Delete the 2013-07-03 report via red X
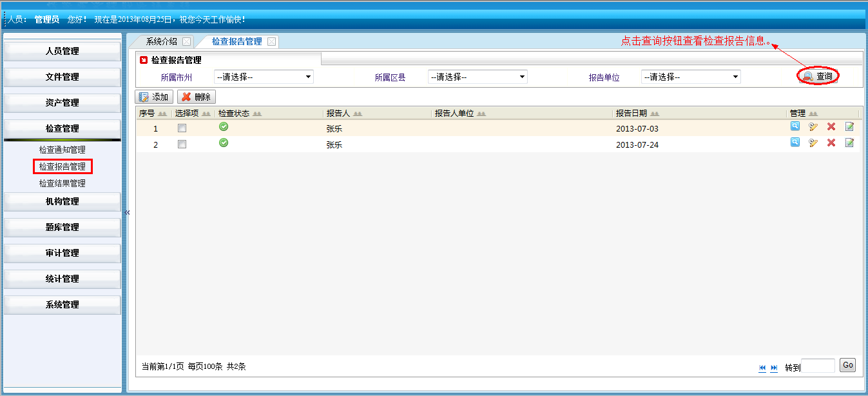This screenshot has height=396, width=868. [831, 127]
